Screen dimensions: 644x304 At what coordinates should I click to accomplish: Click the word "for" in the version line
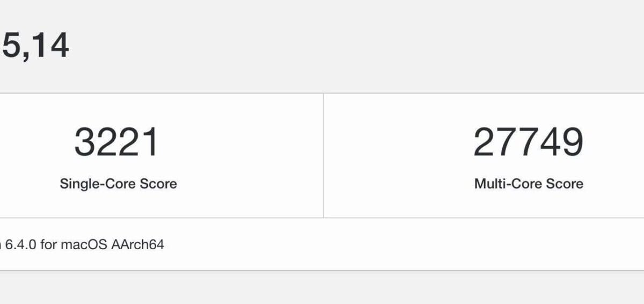coord(48,245)
